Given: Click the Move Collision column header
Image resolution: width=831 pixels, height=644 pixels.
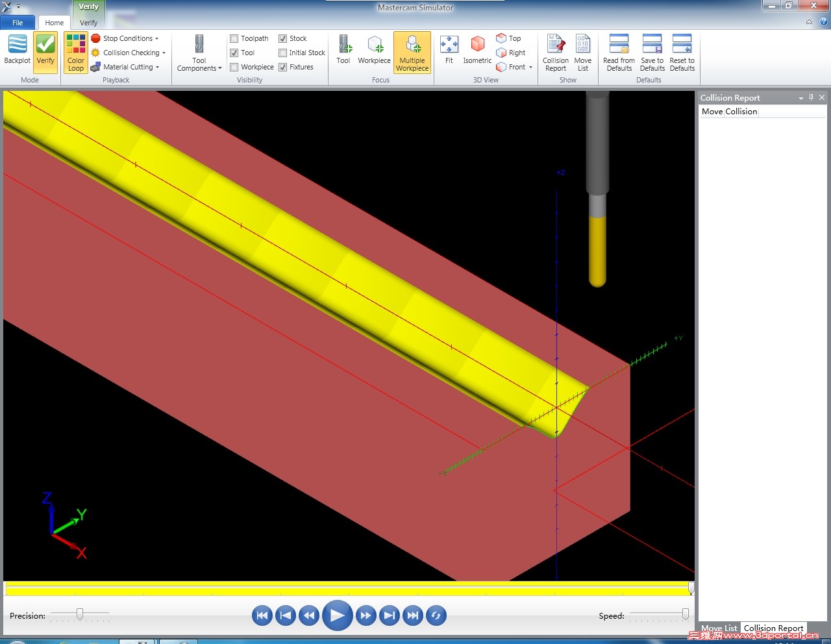Looking at the screenshot, I should tap(730, 112).
